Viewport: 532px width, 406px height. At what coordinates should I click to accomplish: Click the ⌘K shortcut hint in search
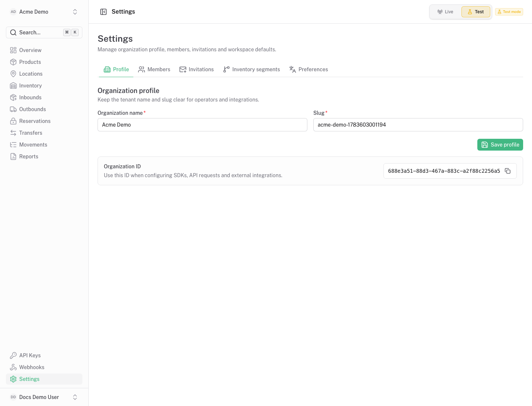[x=71, y=32]
